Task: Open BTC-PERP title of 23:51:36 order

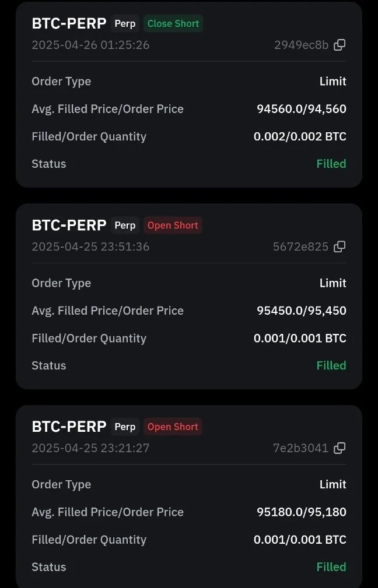Action: (69, 225)
